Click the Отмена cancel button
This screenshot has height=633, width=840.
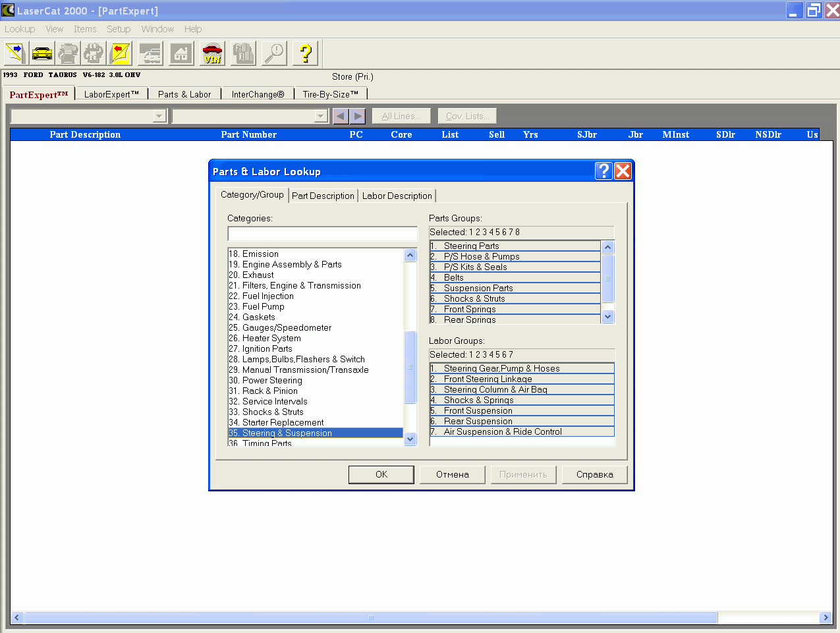coord(453,474)
